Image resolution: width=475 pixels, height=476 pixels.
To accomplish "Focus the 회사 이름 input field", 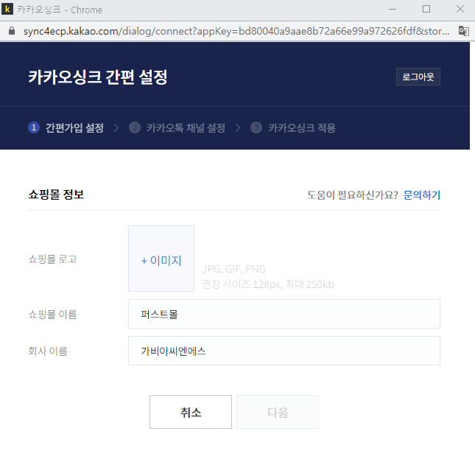I will click(284, 351).
